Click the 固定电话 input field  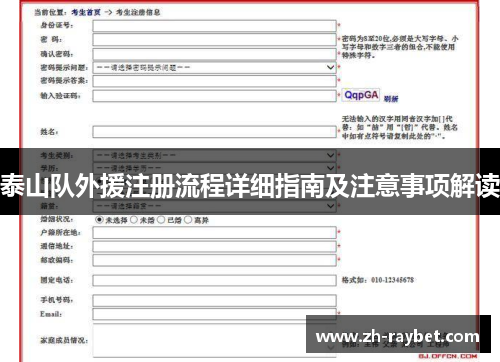click(x=214, y=281)
